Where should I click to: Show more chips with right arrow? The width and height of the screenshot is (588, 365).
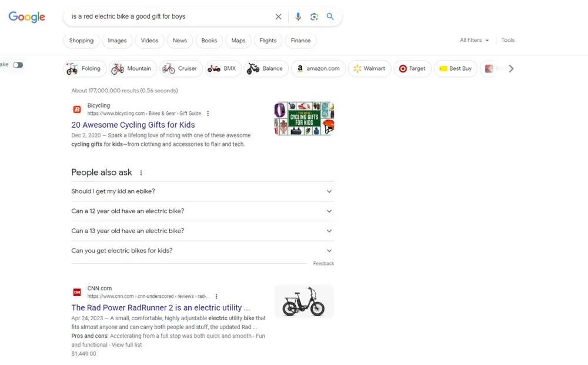[x=511, y=69]
